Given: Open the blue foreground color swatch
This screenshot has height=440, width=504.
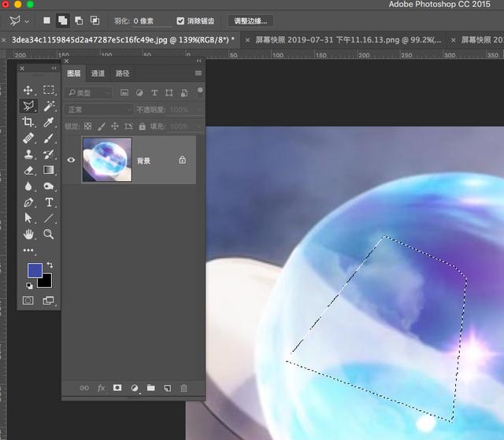Looking at the screenshot, I should 35,269.
